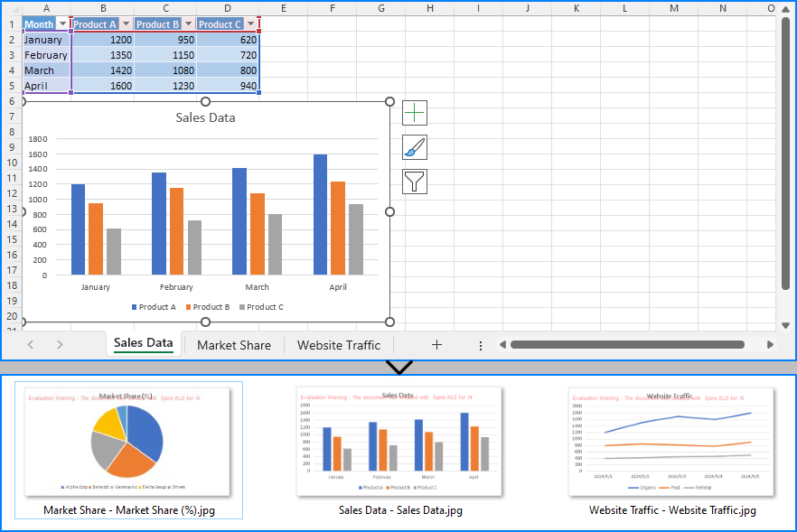
Task: Open the Product C filter dropdown
Action: point(250,23)
